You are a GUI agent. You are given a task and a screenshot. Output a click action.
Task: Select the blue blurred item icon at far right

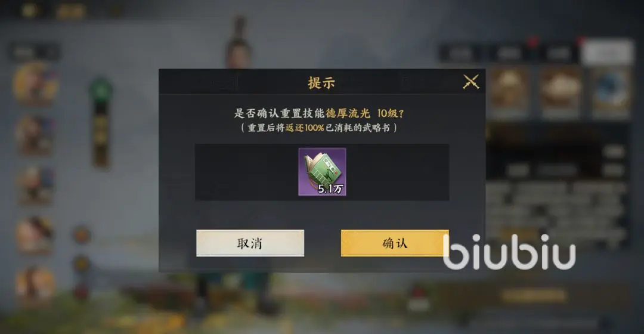[611, 93]
